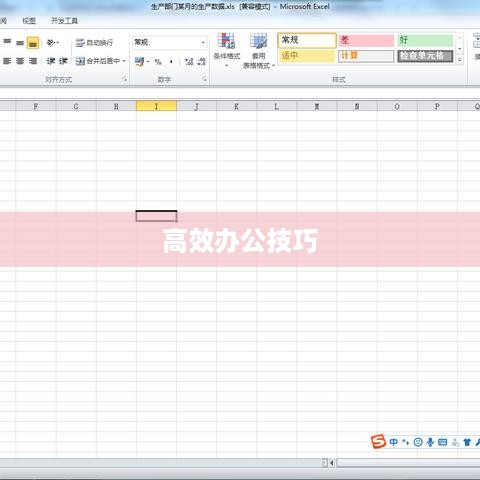
Task: Apply 差 red cell style
Action: click(366, 40)
